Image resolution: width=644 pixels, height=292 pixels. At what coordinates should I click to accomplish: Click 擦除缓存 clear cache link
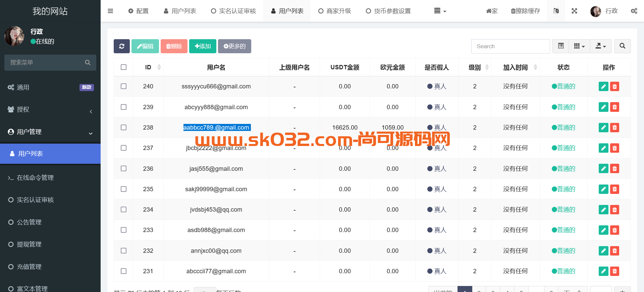[x=525, y=11]
